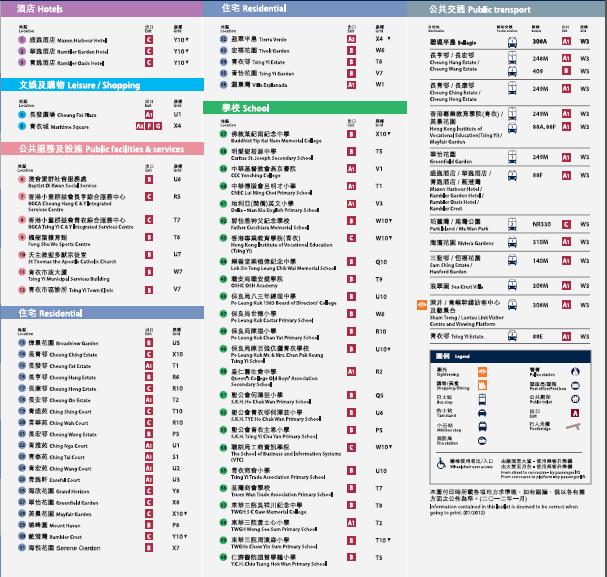
Task: Click the Cheung Ching Estate residential entry
Action: (x=63, y=354)
